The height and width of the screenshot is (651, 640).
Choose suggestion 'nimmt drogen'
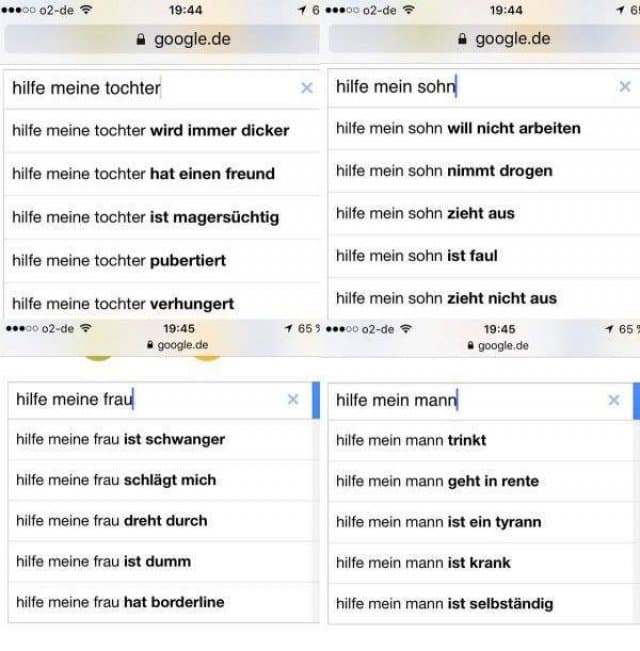[484, 171]
